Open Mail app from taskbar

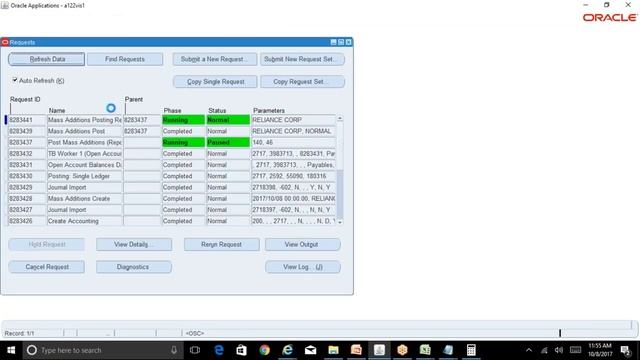[x=311, y=350]
